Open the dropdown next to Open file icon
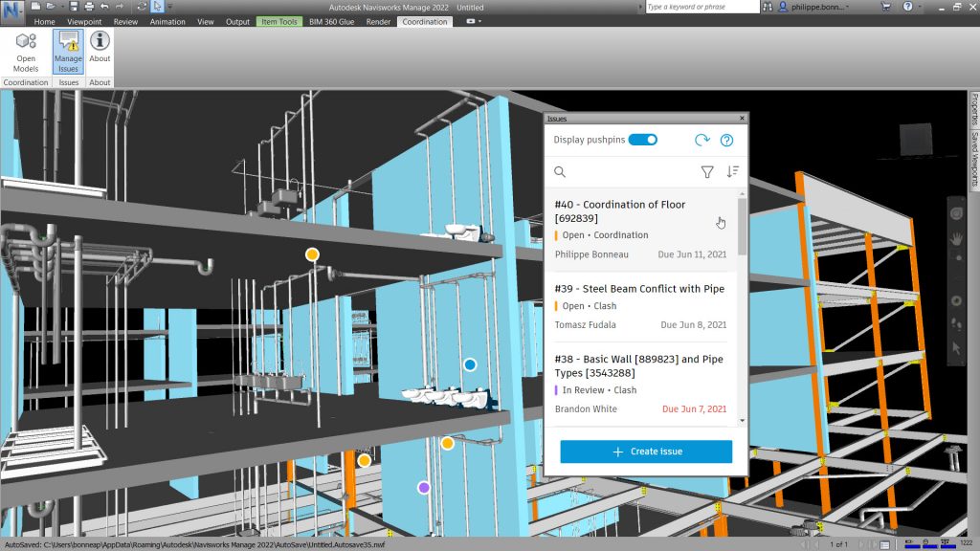980x551 pixels. pos(61,7)
